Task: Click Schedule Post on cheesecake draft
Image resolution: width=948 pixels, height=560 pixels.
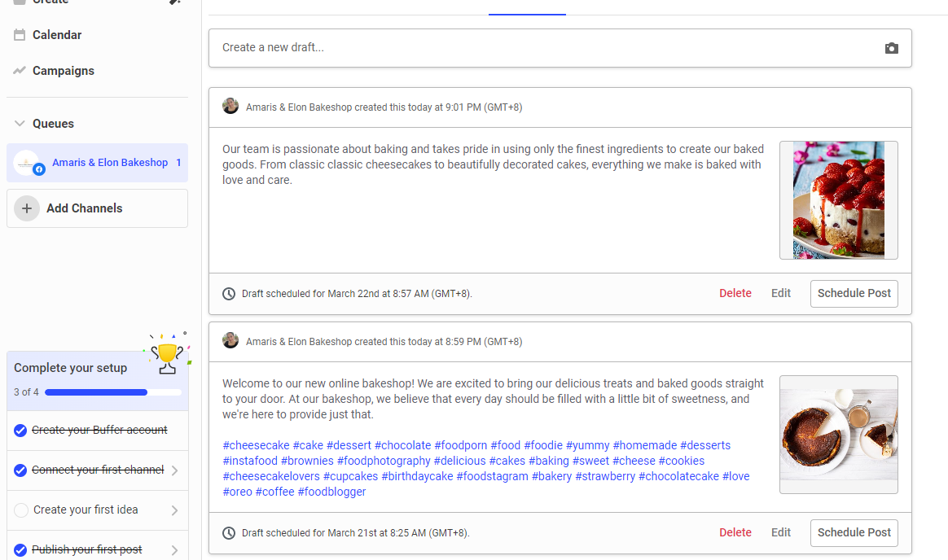Action: pos(854,294)
